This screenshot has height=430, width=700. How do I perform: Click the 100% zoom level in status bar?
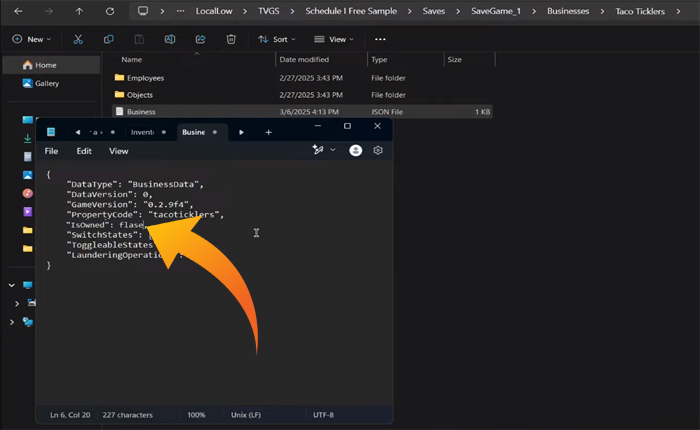click(196, 414)
